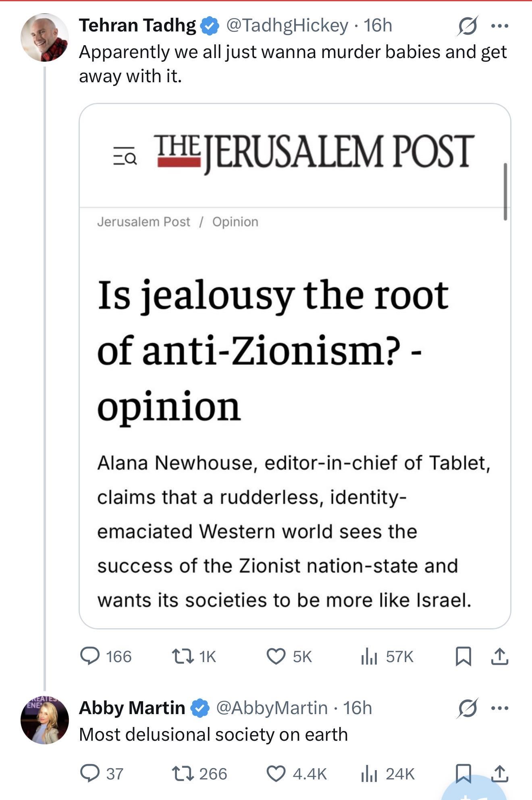Image resolution: width=532 pixels, height=800 pixels.
Task: Open Jerusalem Post menu search icon
Action: coord(125,156)
